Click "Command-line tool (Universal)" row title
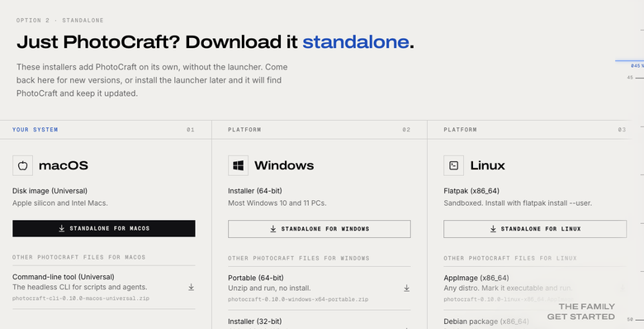 tap(64, 277)
